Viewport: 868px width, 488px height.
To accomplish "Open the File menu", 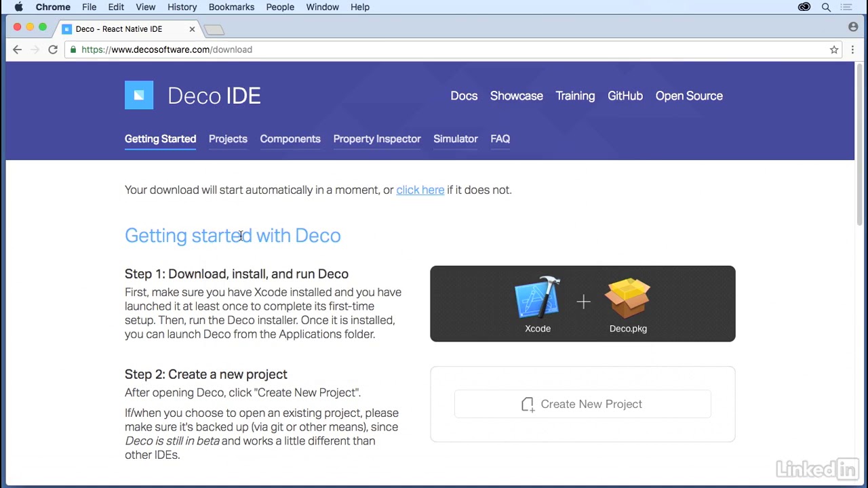I will click(90, 7).
